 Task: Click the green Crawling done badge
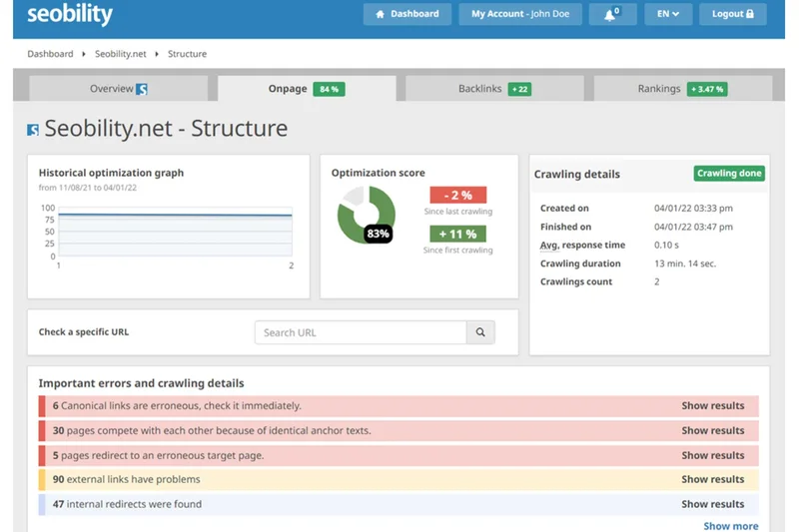(729, 174)
